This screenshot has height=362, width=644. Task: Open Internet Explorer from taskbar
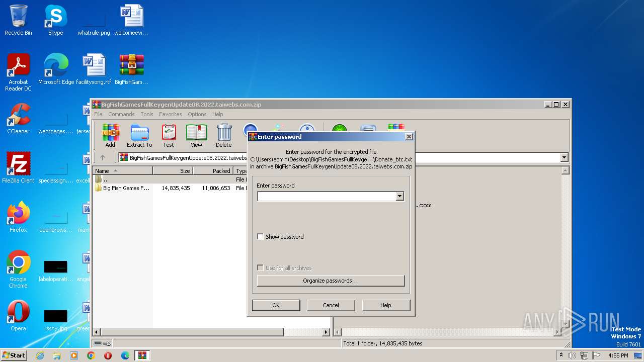coord(40,355)
